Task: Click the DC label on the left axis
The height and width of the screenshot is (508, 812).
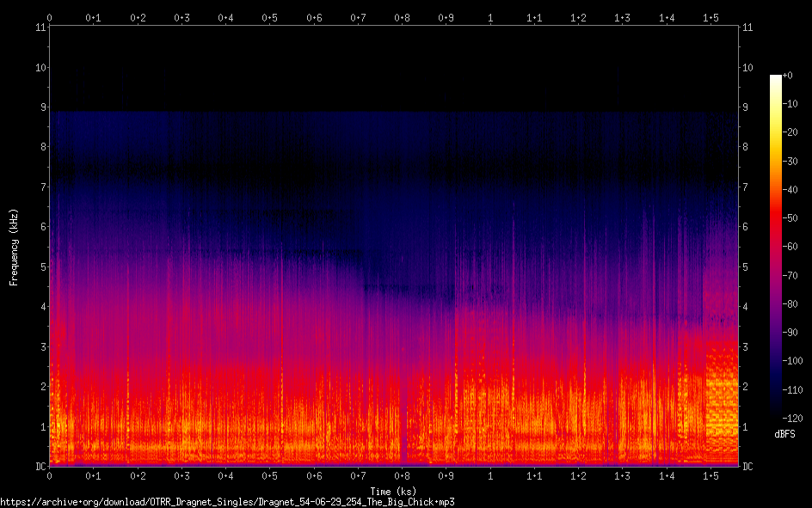Action: coord(38,467)
